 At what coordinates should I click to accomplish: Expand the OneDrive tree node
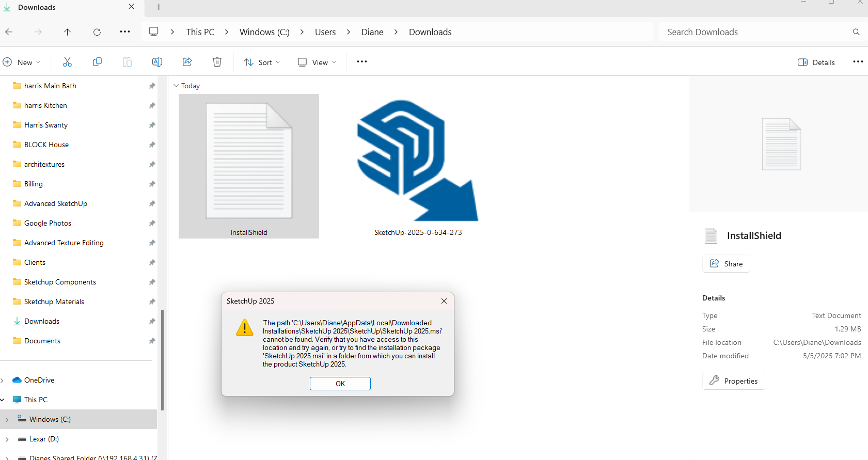click(3, 380)
